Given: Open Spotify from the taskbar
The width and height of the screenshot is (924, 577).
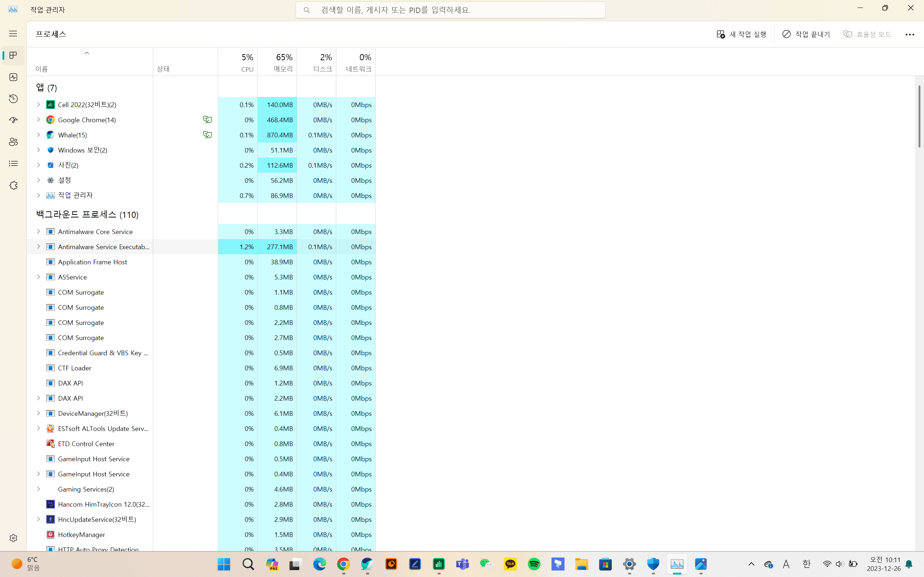Looking at the screenshot, I should (x=534, y=564).
